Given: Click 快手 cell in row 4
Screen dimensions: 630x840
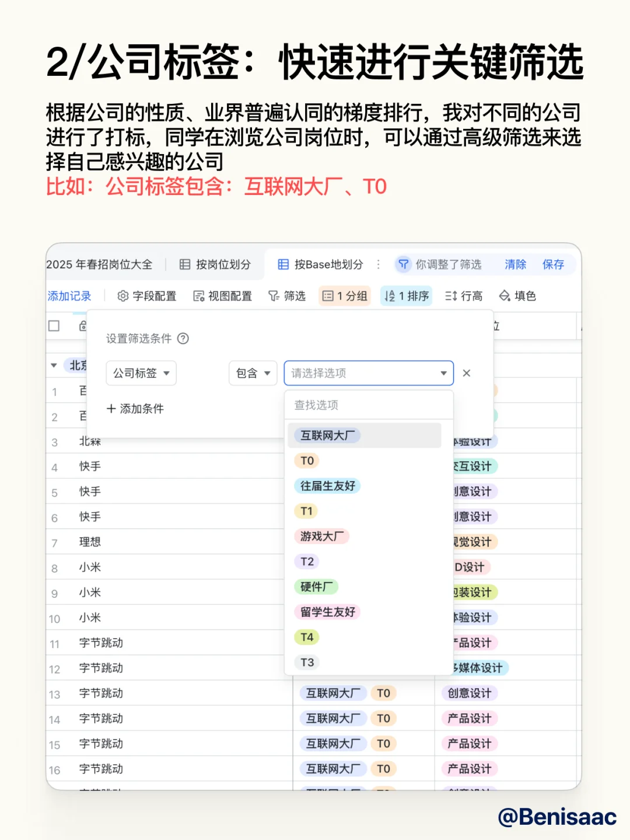Looking at the screenshot, I should (x=90, y=466).
